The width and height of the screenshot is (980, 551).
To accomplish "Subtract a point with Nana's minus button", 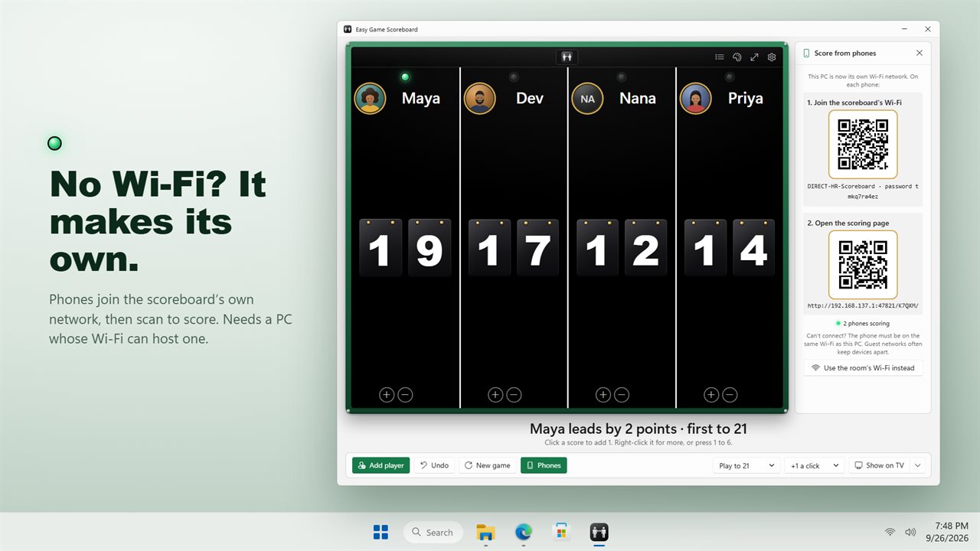I will point(622,395).
